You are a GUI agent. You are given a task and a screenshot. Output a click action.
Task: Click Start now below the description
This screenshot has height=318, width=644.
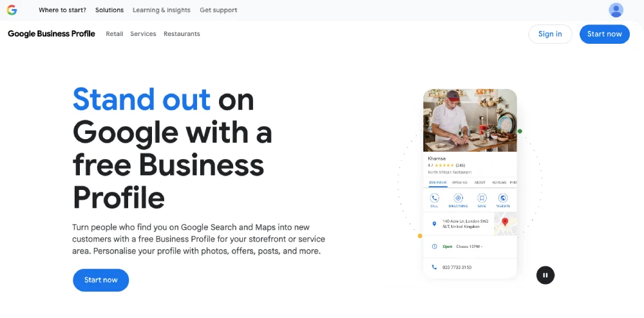point(100,280)
